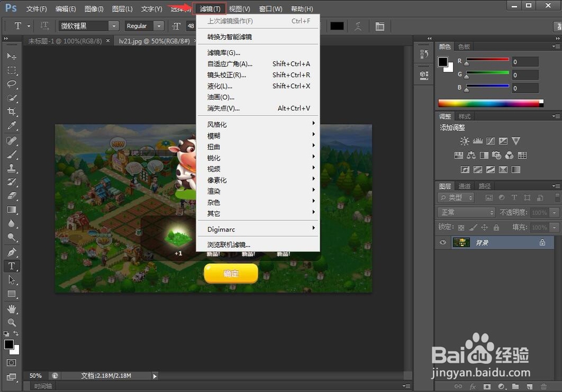Click the delete layer trash icon
Viewport: 562px width, 392px height.
tap(543, 386)
